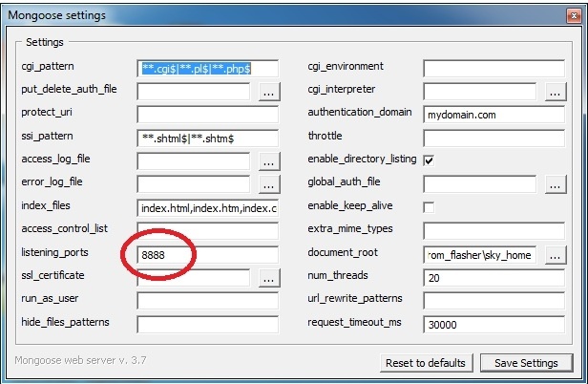The image size is (588, 384).
Task: Click the error_log_file text field
Action: pos(194,184)
